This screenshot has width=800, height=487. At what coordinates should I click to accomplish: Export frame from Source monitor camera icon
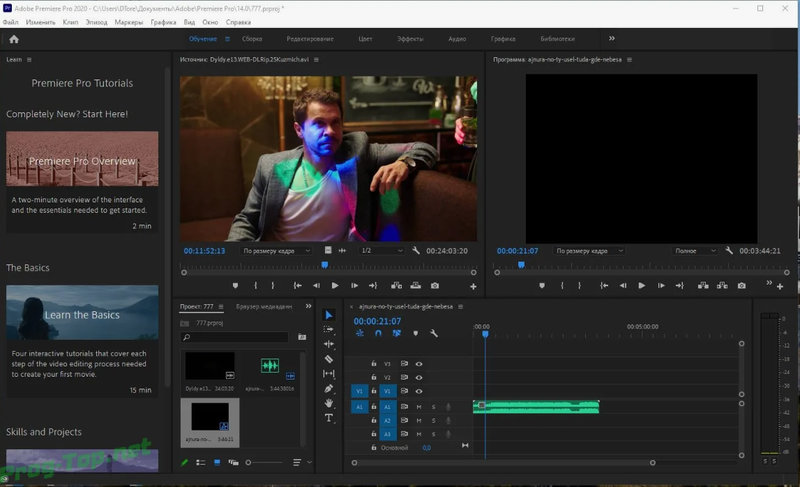tap(435, 286)
